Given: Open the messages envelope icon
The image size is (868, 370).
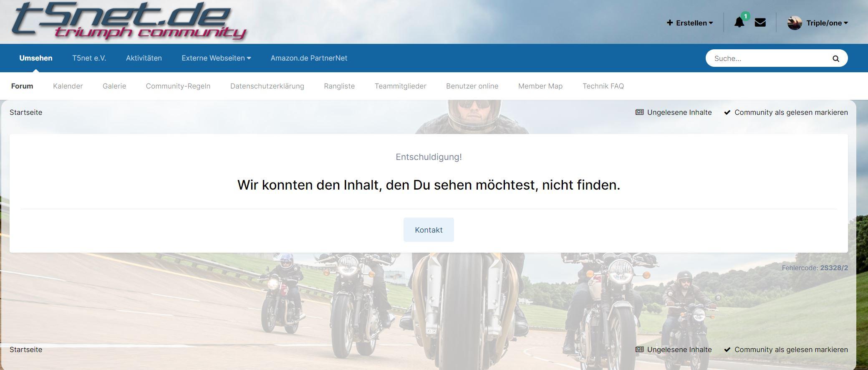Looking at the screenshot, I should [760, 23].
